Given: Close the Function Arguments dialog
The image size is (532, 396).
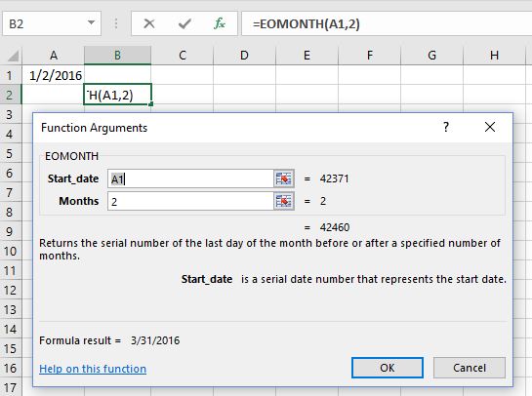Looking at the screenshot, I should 490,127.
